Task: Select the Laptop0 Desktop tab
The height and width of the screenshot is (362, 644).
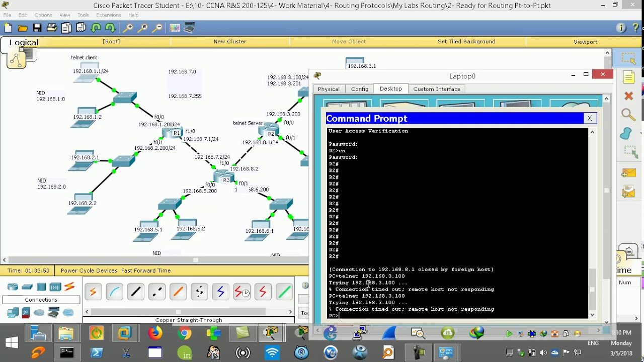Action: click(x=391, y=88)
